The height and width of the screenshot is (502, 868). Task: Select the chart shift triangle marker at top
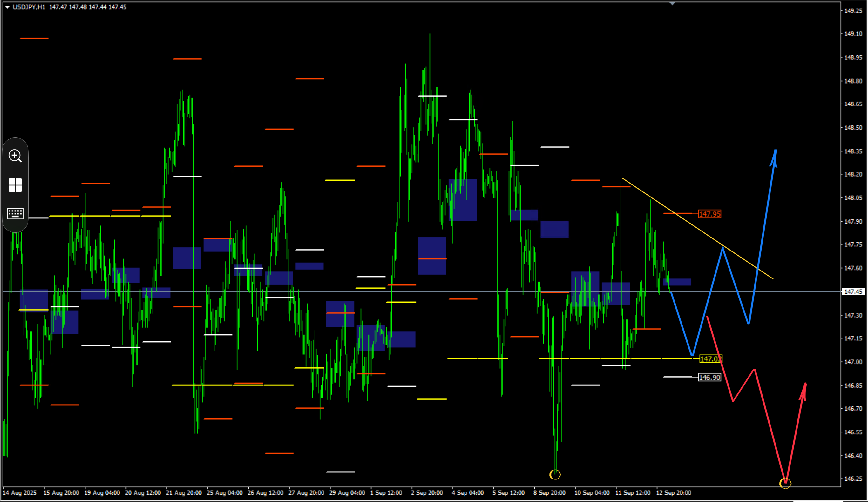(x=672, y=3)
